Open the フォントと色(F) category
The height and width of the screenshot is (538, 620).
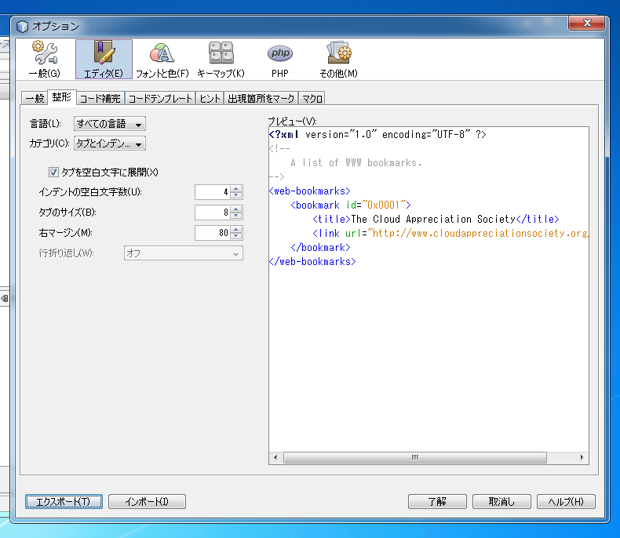(162, 59)
